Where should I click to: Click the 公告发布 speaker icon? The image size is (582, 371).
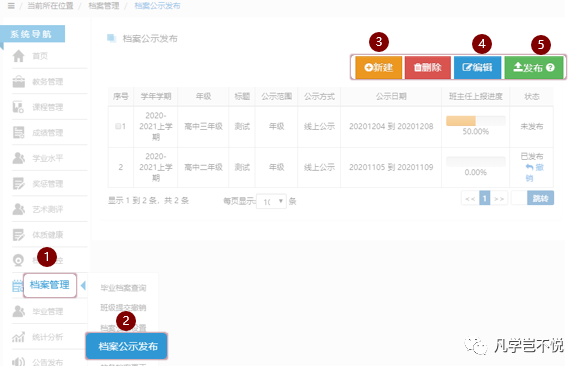[x=19, y=362]
